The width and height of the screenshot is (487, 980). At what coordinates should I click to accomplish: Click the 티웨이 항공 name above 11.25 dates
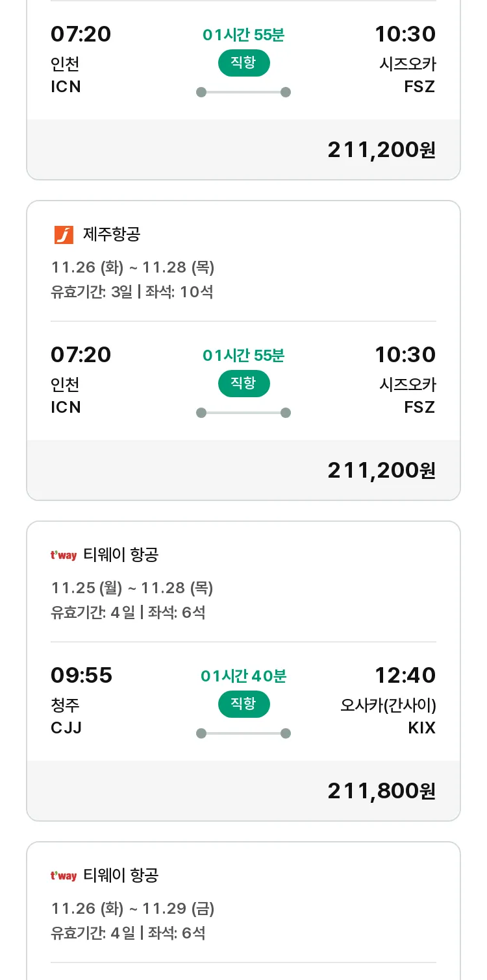[x=121, y=555]
